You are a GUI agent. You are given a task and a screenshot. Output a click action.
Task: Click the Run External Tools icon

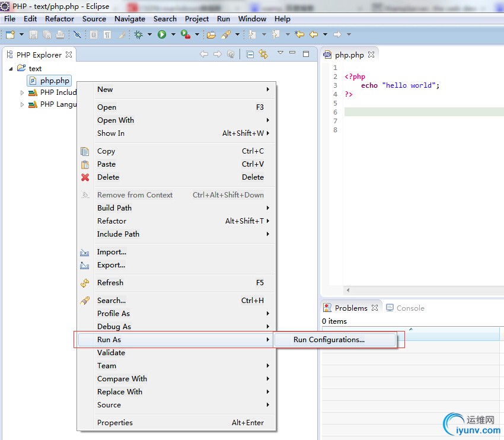pyautogui.click(x=185, y=35)
